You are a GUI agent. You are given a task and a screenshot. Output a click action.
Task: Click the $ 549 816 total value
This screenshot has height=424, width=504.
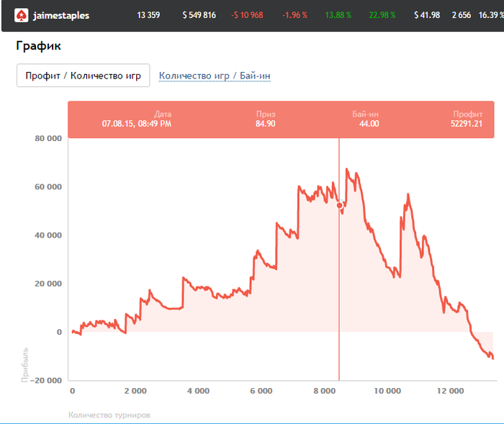(199, 15)
